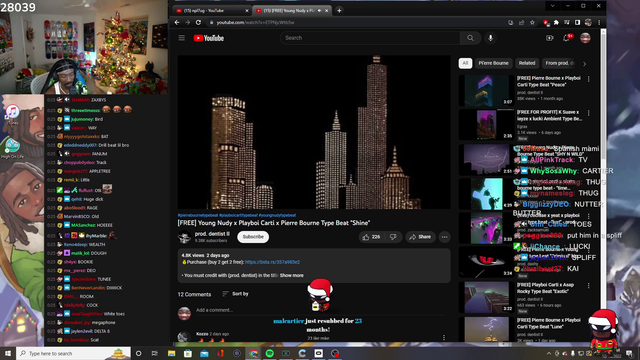
Task: Click the YouTube search magnifier button
Action: point(470,38)
